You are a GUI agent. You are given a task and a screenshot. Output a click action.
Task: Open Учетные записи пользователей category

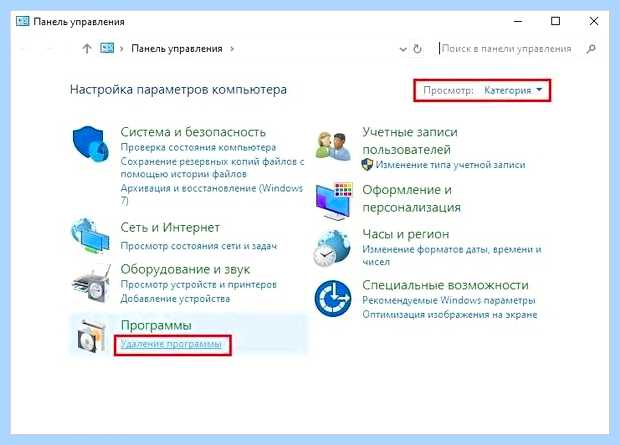tap(410, 141)
